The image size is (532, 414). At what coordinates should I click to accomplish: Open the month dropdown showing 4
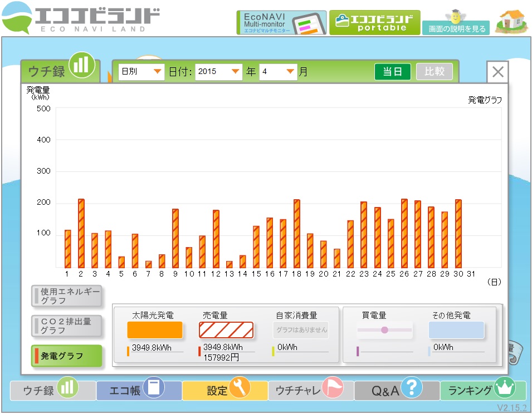click(x=278, y=71)
